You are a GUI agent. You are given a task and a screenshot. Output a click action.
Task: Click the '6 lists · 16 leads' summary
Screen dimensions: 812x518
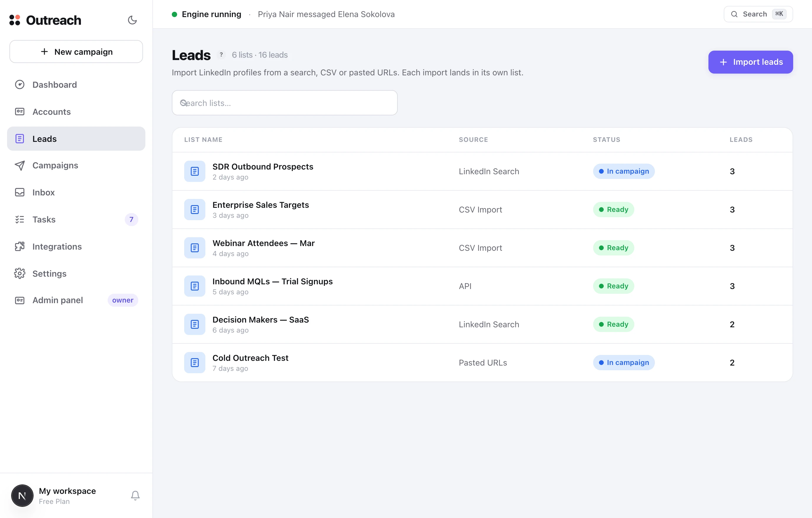260,55
